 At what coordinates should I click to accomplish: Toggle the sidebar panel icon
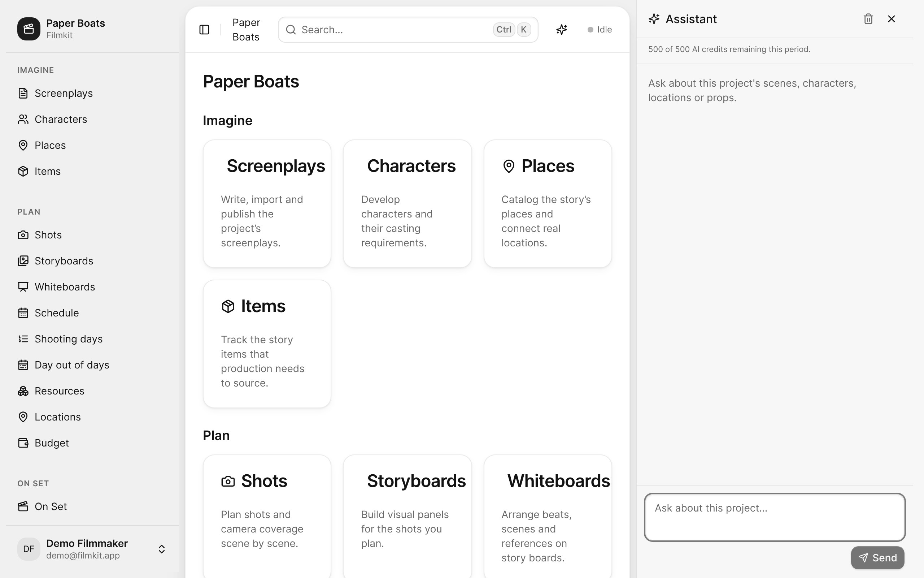pyautogui.click(x=204, y=29)
